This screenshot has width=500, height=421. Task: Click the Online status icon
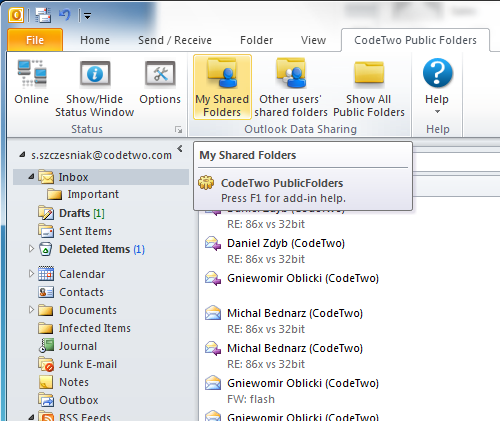(32, 82)
